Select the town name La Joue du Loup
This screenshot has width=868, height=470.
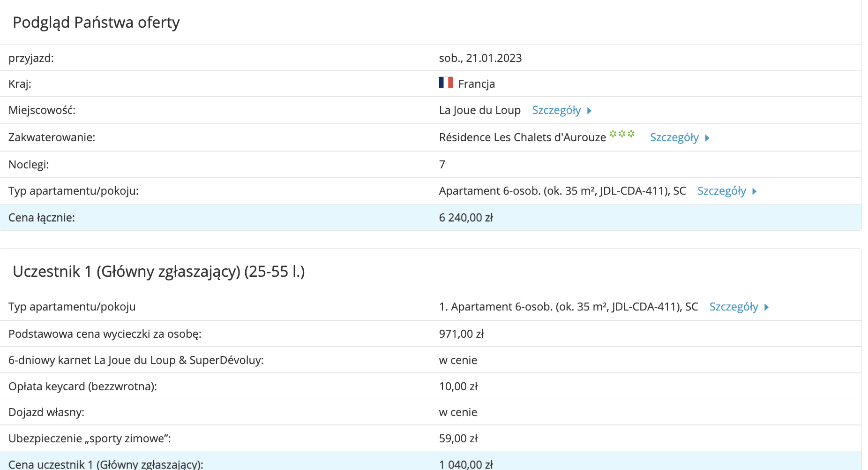pos(479,110)
